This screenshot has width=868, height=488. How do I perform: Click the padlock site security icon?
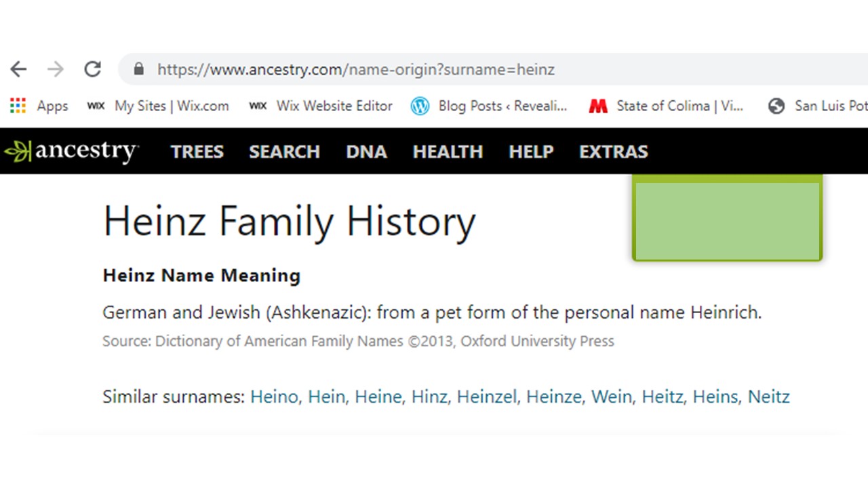pos(139,69)
